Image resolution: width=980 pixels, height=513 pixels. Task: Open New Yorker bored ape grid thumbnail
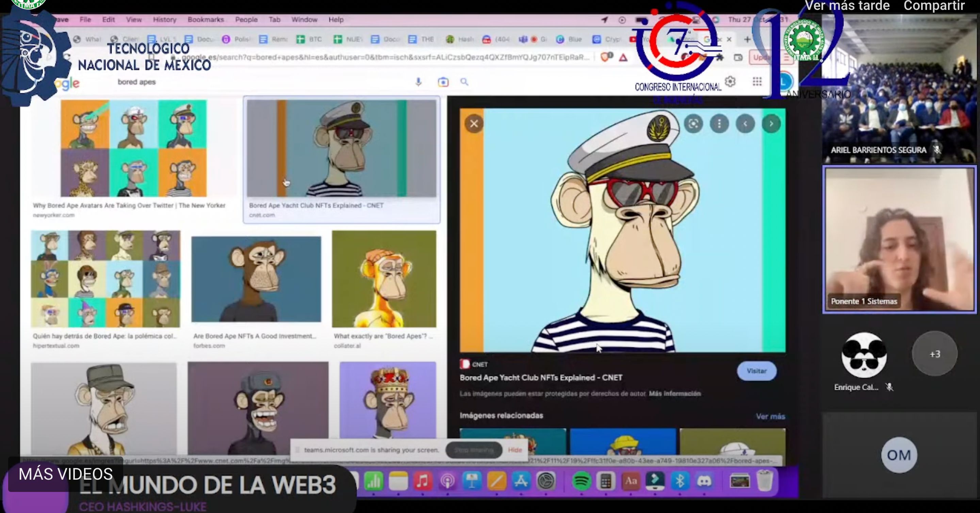(x=133, y=148)
